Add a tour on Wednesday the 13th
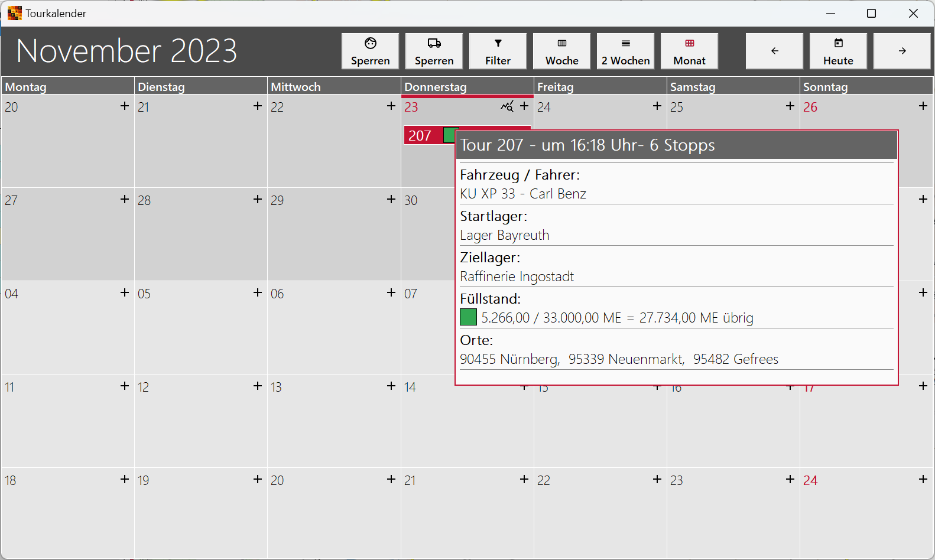This screenshot has width=935, height=560. (391, 386)
